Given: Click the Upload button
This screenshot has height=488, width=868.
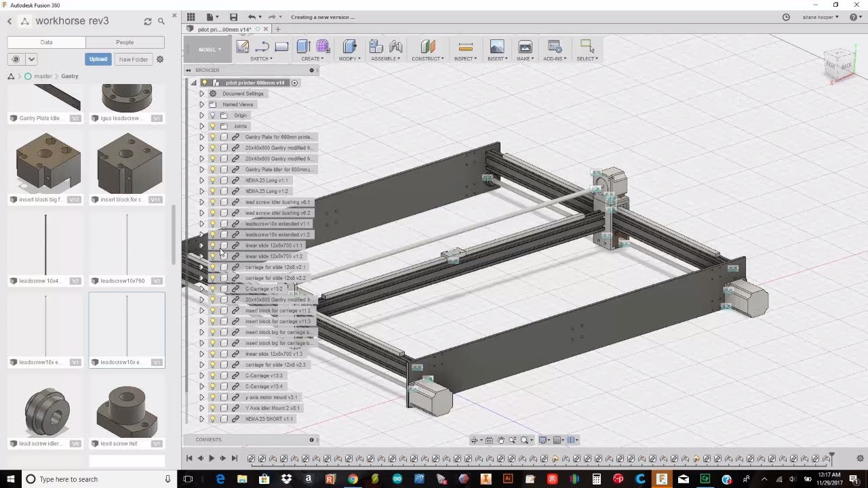Looking at the screenshot, I should pos(98,59).
